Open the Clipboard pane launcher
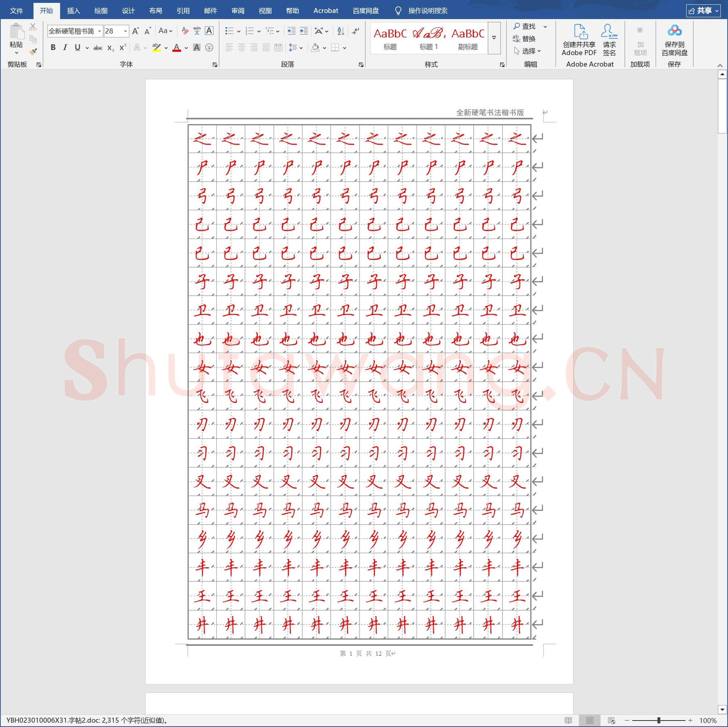 (x=39, y=65)
